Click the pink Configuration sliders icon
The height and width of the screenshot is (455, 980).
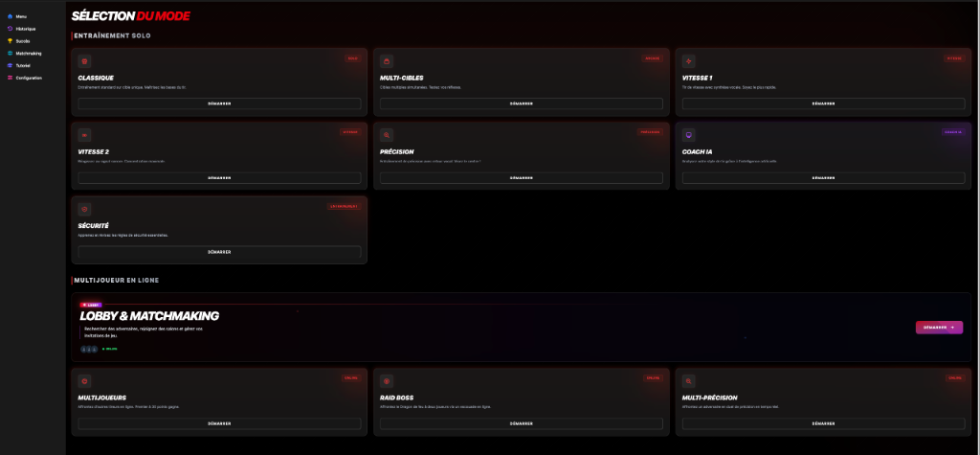(10, 78)
